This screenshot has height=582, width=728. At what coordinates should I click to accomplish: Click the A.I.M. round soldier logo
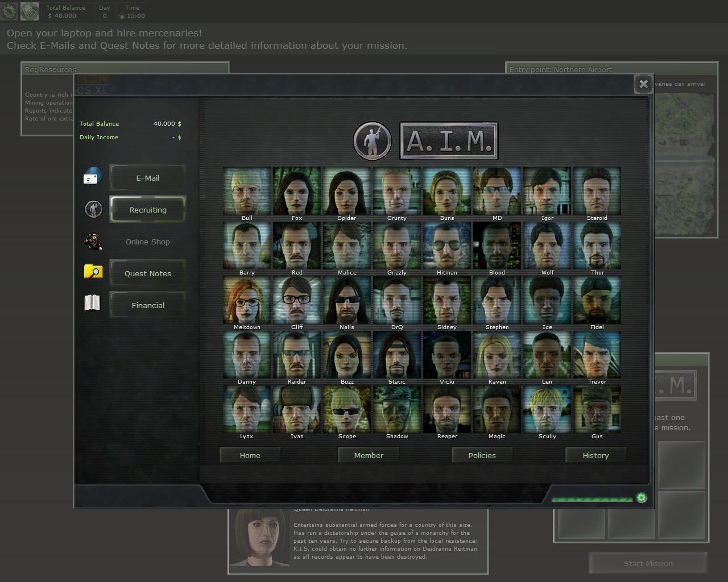pos(373,141)
